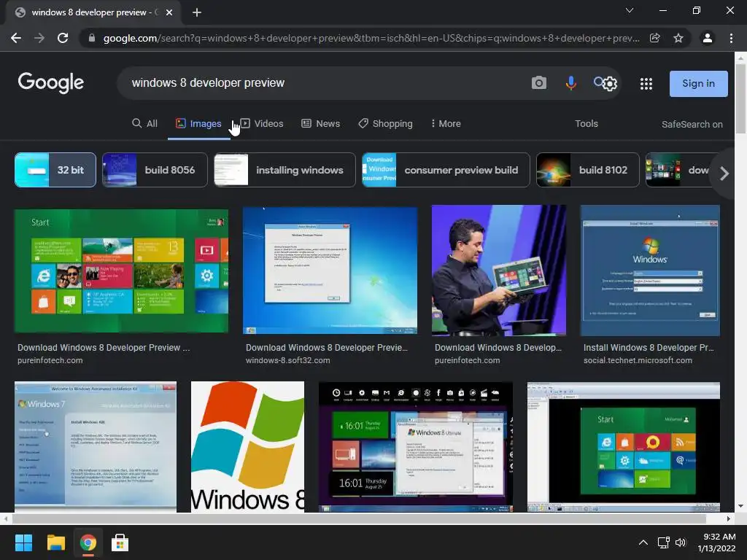Click the vertical page scrollbar
Viewport: 747px width, 560px height.
click(x=740, y=99)
